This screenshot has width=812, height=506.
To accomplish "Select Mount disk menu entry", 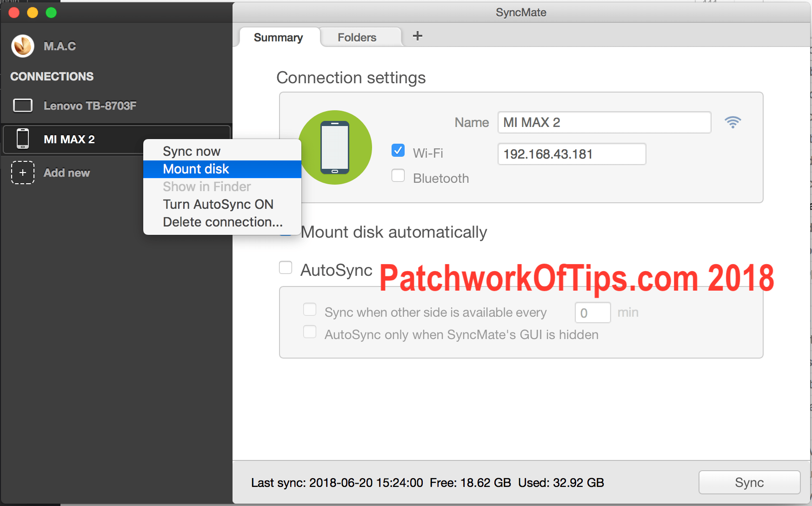I will (x=222, y=169).
